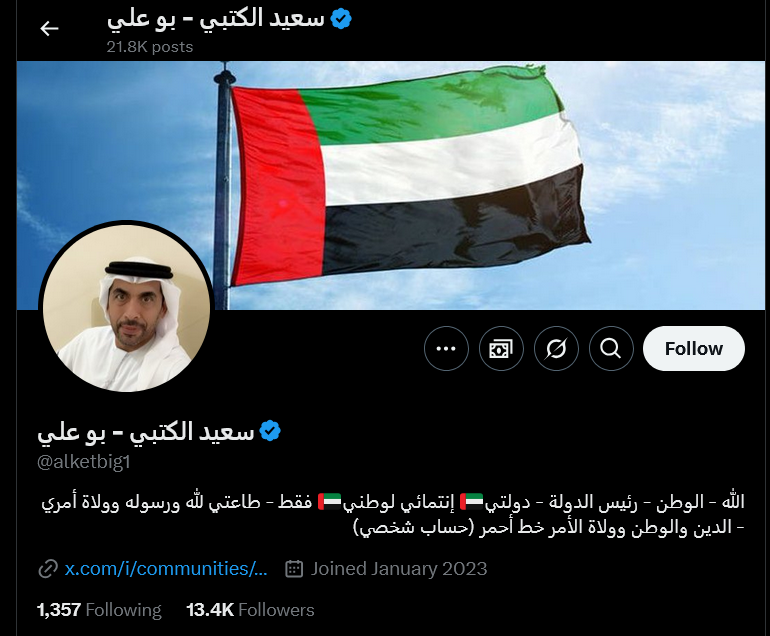Click the verified badge beside the profile name

coord(270,431)
